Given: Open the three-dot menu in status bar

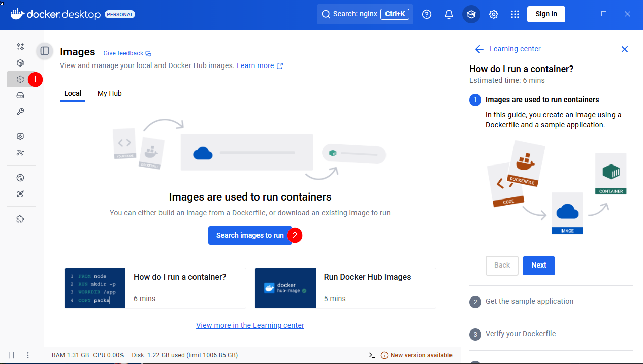Looking at the screenshot, I should pyautogui.click(x=28, y=355).
